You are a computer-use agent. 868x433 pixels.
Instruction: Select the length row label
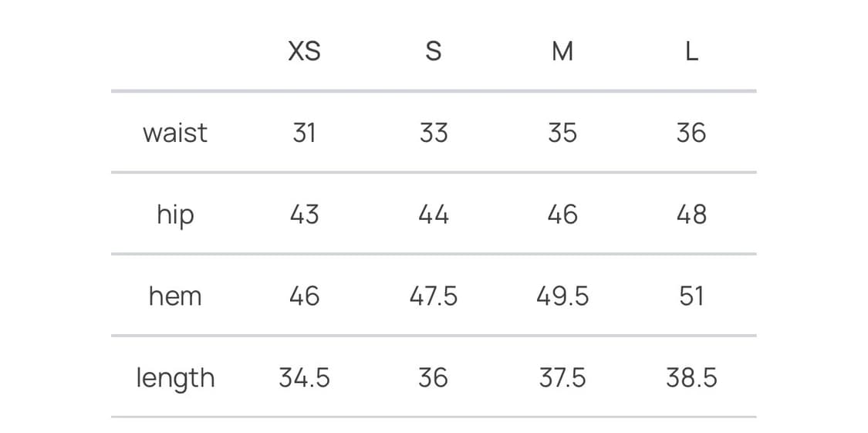(x=175, y=378)
